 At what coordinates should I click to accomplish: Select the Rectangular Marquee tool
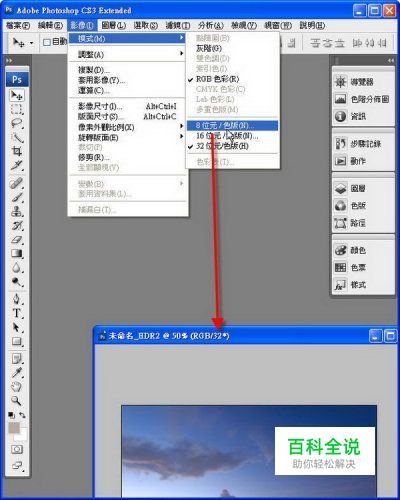[x=17, y=109]
